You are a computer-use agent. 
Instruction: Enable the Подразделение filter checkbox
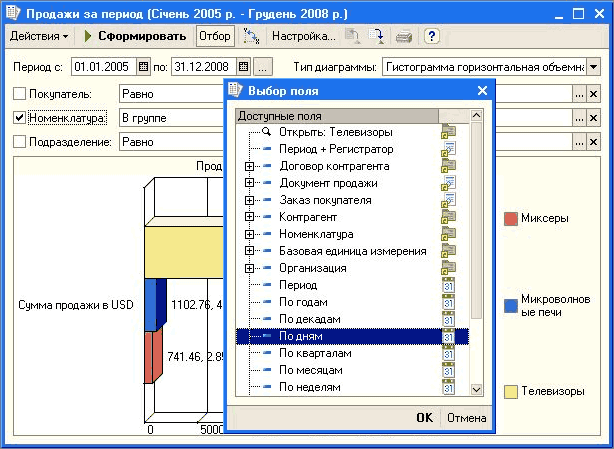point(19,142)
